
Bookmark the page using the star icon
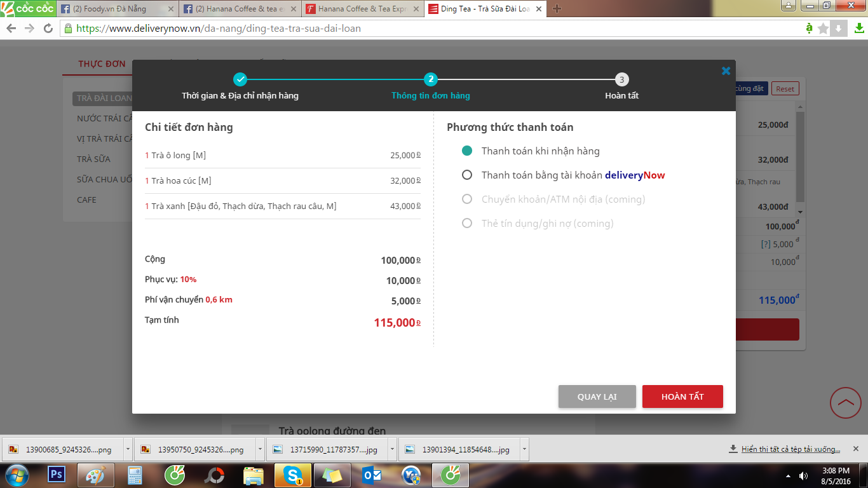(x=824, y=29)
